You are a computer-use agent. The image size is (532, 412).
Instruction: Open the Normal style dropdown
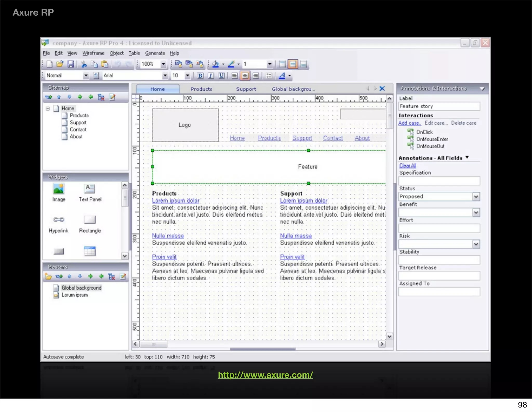click(86, 76)
